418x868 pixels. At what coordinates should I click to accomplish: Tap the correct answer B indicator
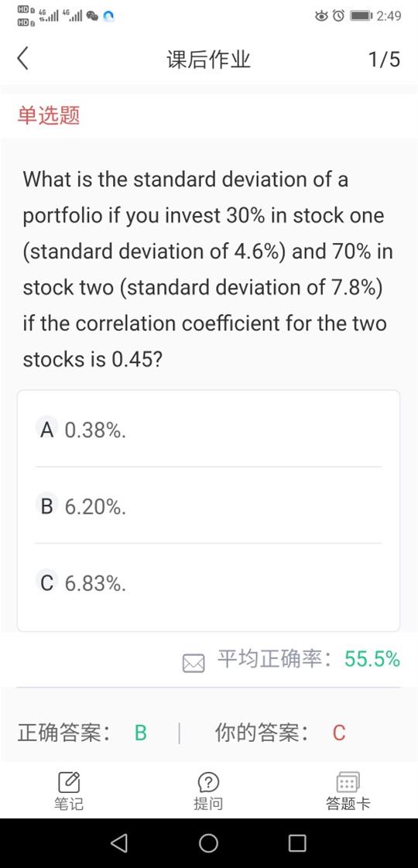pyautogui.click(x=141, y=733)
